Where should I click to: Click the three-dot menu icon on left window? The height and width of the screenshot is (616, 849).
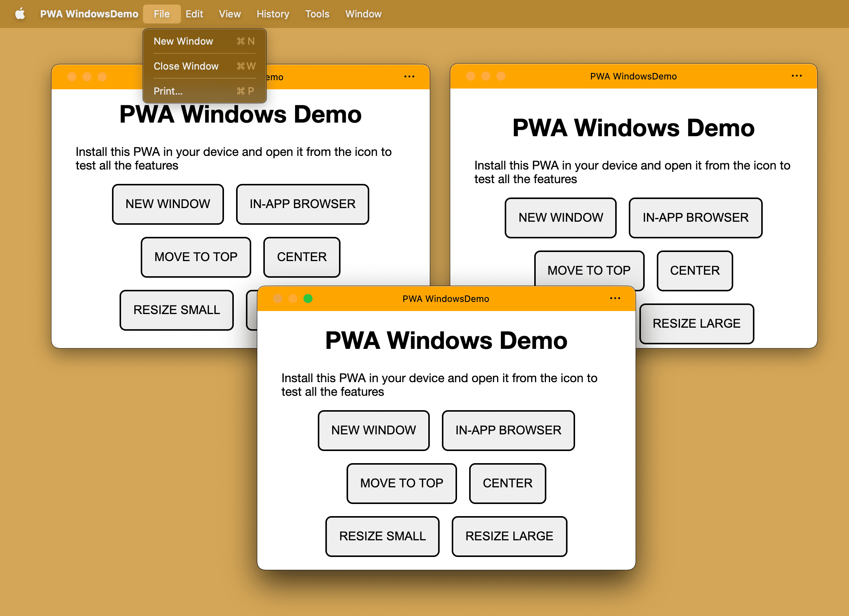410,77
